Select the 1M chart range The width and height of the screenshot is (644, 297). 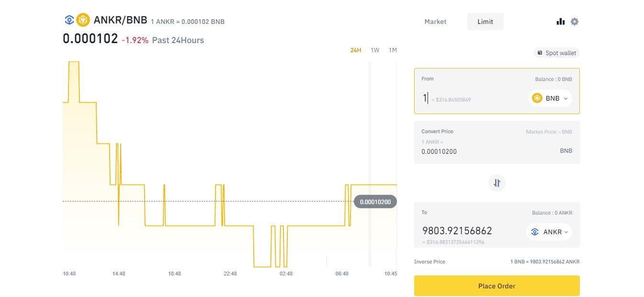[393, 50]
